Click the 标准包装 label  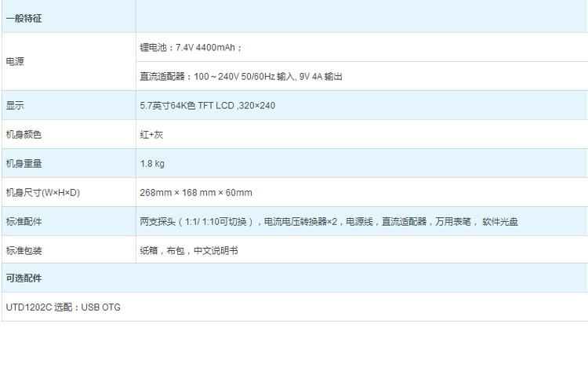(24, 251)
